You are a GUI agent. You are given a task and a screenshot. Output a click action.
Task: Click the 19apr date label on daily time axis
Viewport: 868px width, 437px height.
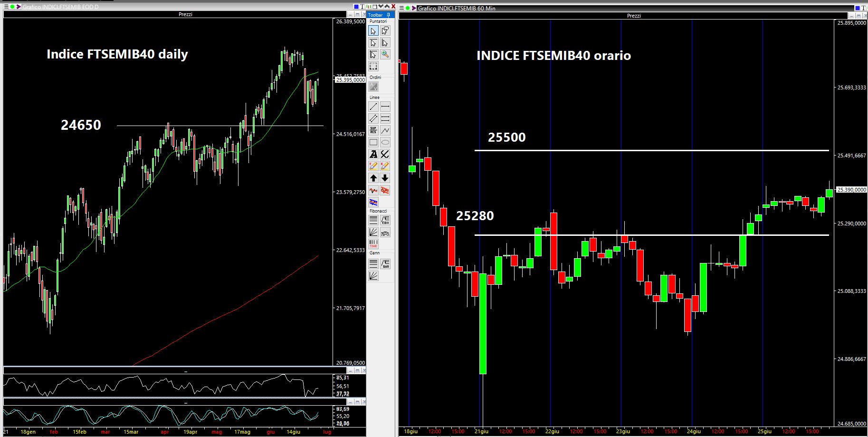[x=190, y=432]
